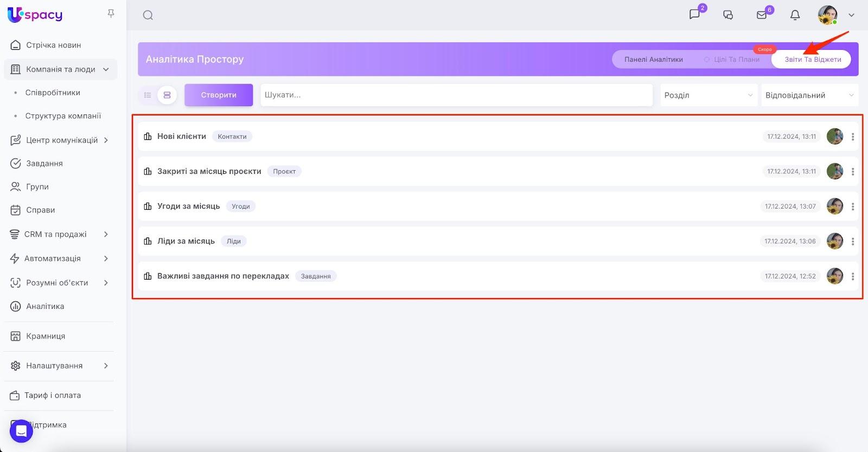Click the user profile avatar in header
The height and width of the screenshot is (452, 868).
(827, 15)
